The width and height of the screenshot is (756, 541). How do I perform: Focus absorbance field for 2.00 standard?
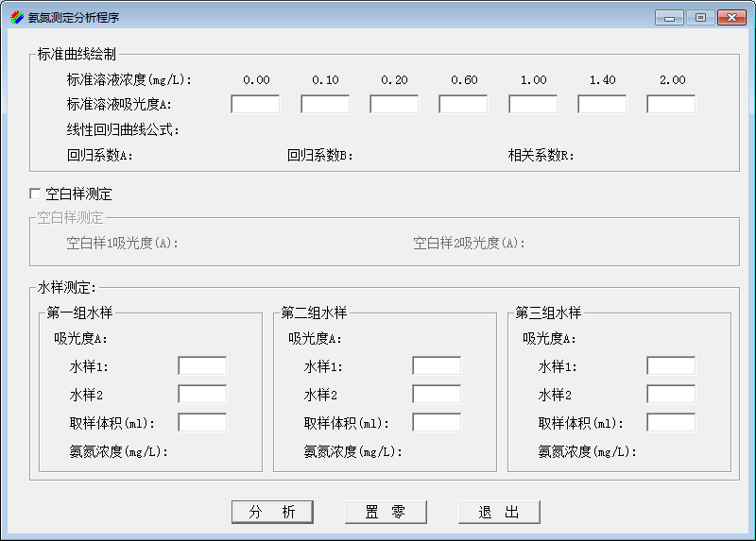(671, 105)
